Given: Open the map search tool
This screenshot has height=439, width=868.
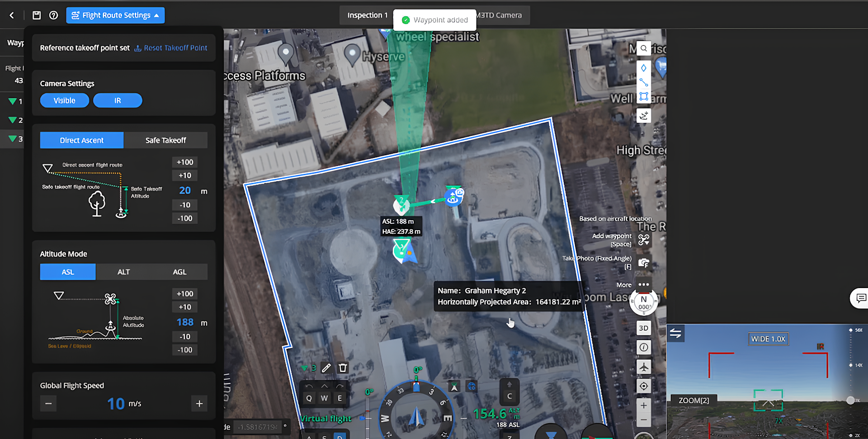Looking at the screenshot, I should 644,48.
